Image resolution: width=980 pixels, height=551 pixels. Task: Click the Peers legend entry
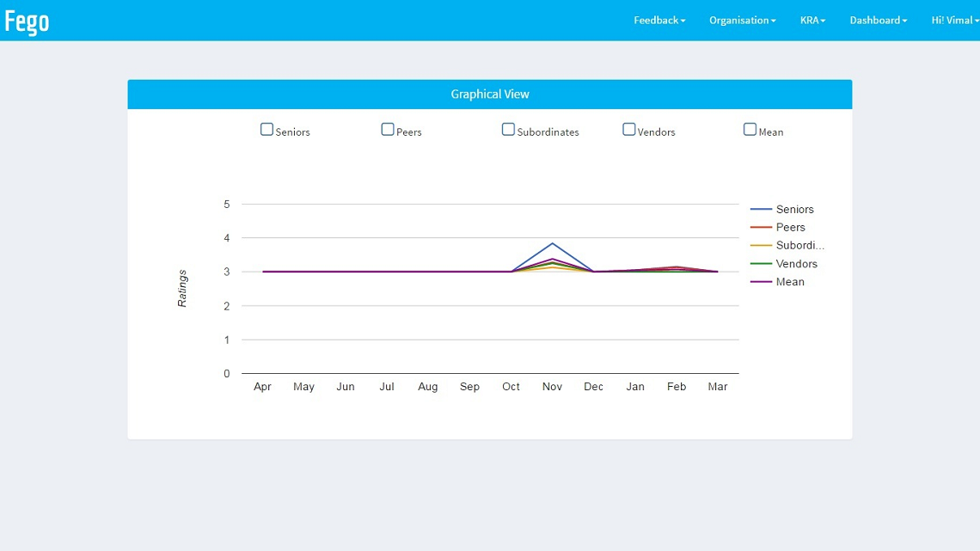(x=790, y=228)
